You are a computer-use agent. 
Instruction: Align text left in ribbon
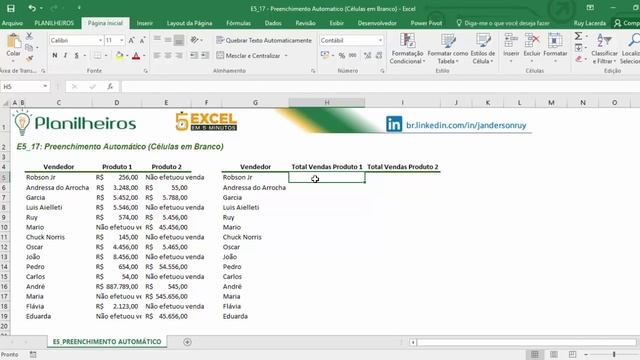coord(157,56)
